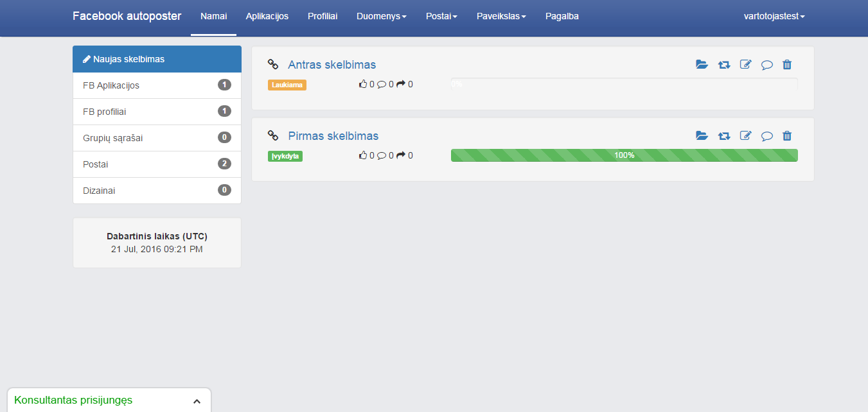
Task: Edit Antras skelbimas via pencil icon
Action: tap(745, 65)
